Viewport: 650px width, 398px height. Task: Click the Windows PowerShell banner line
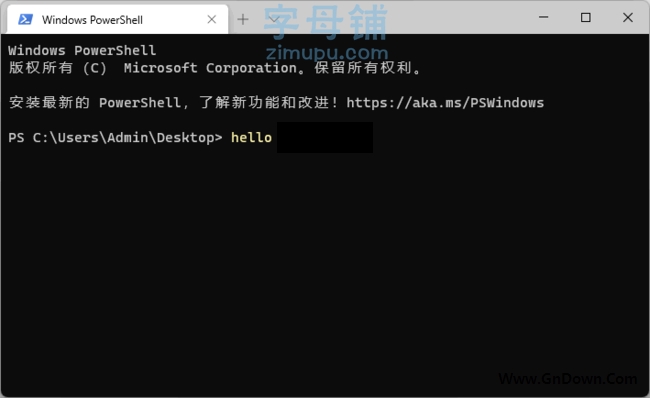[x=82, y=51]
